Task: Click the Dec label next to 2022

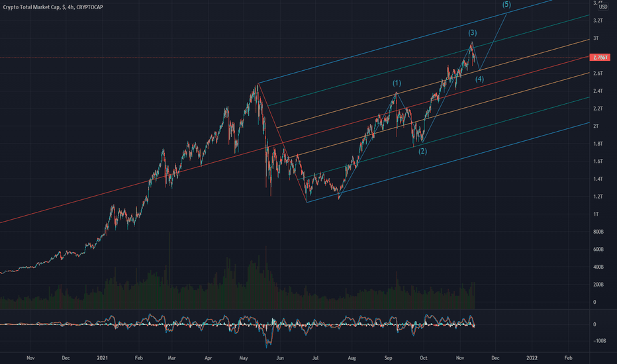Action: pyautogui.click(x=495, y=358)
